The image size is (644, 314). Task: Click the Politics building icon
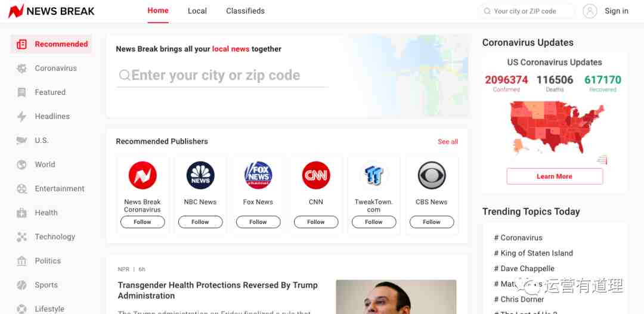tap(21, 261)
